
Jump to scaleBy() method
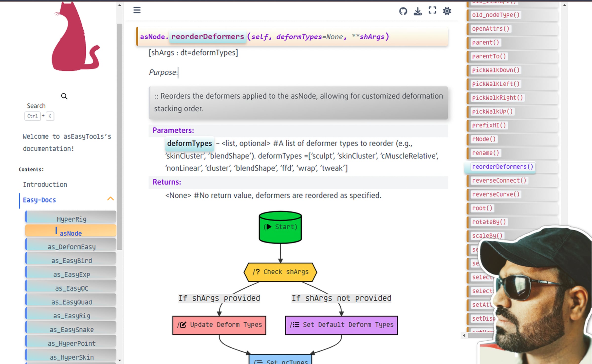tap(487, 236)
